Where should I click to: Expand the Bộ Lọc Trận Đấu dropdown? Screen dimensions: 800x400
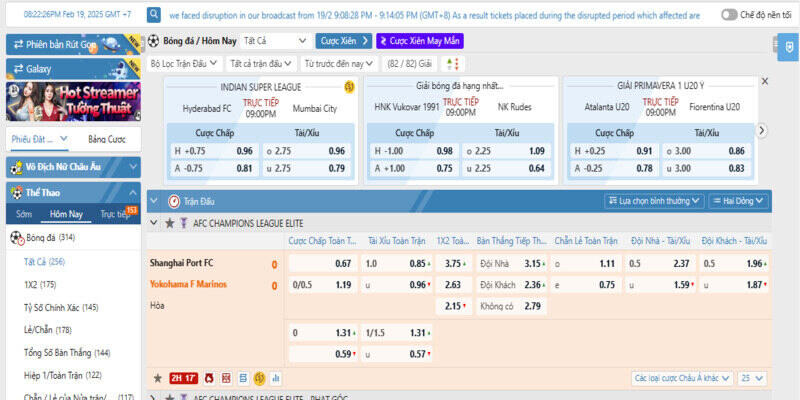click(x=183, y=62)
